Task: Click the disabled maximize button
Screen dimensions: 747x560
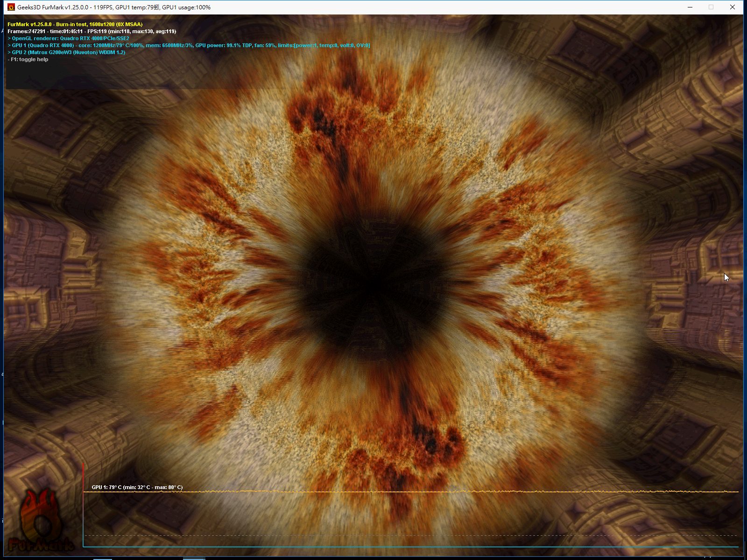Action: point(711,7)
